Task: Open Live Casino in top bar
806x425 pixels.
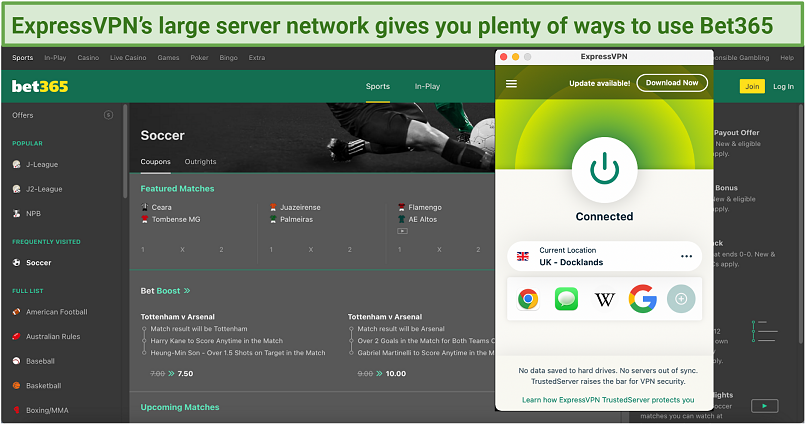Action: pos(128,58)
